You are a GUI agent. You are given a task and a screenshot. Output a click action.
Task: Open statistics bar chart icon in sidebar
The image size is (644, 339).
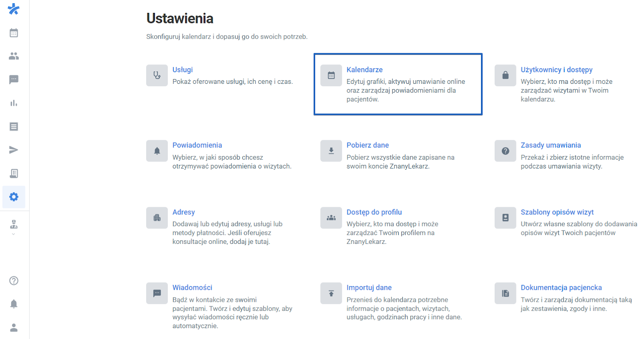[14, 103]
